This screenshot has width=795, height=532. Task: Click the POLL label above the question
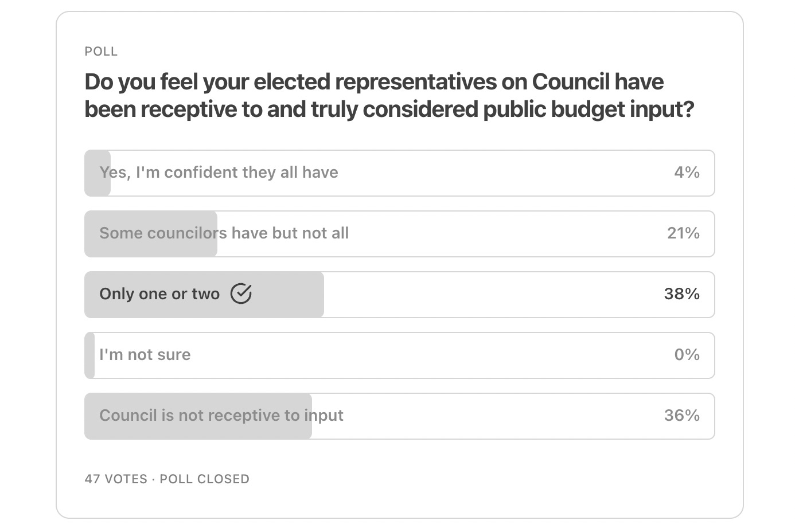pyautogui.click(x=101, y=52)
